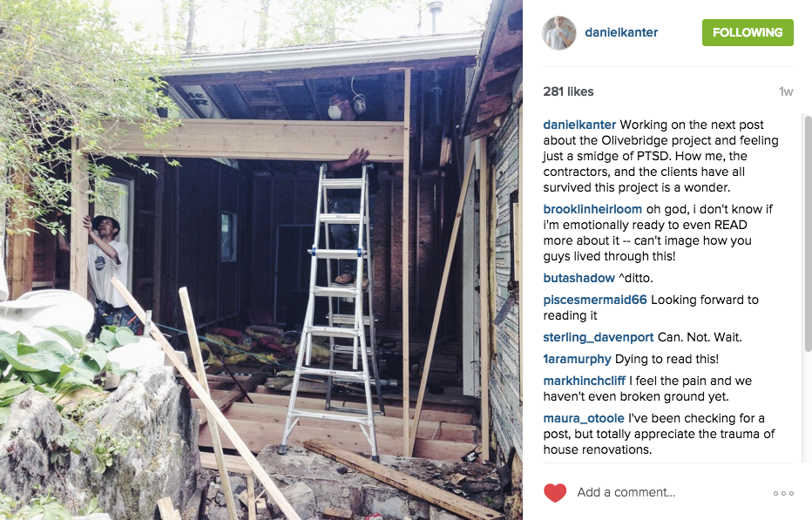Open sterling_davenport commenter profile
This screenshot has width=812, height=520.
(x=599, y=338)
